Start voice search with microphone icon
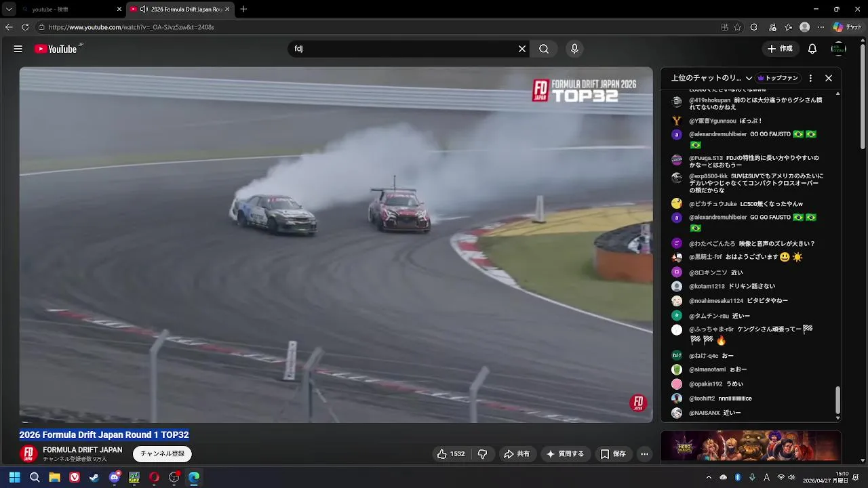Image resolution: width=868 pixels, height=488 pixels. coord(574,49)
